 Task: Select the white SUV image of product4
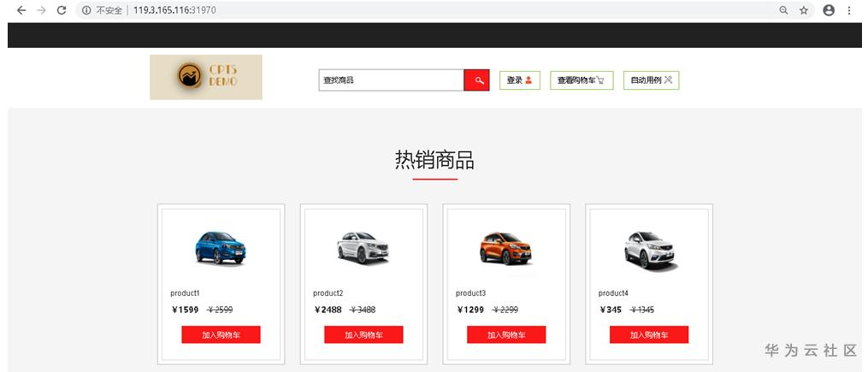[x=650, y=251]
